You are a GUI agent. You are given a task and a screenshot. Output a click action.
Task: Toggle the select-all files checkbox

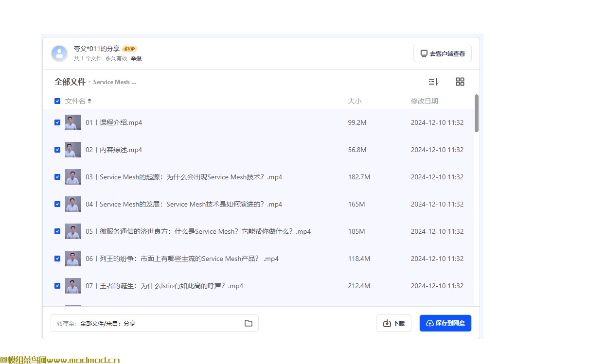click(57, 101)
